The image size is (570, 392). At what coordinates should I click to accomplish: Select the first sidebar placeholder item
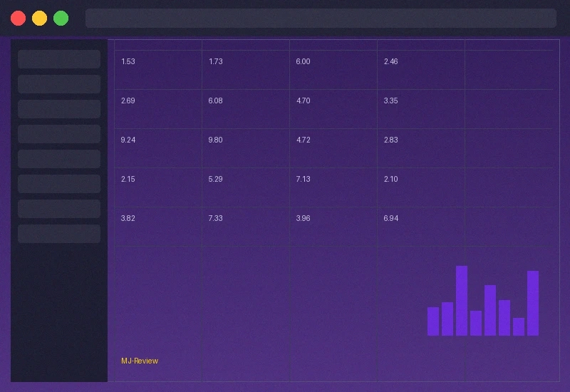point(59,59)
